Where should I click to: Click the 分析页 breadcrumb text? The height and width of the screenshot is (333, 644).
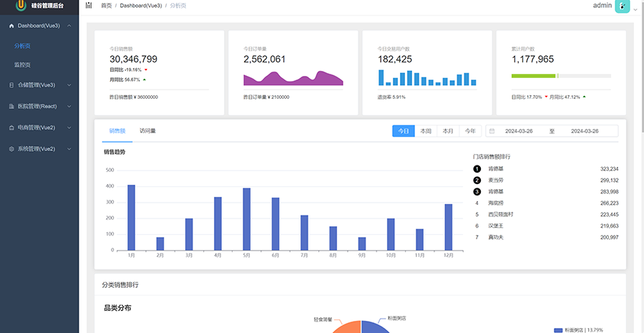click(x=178, y=6)
